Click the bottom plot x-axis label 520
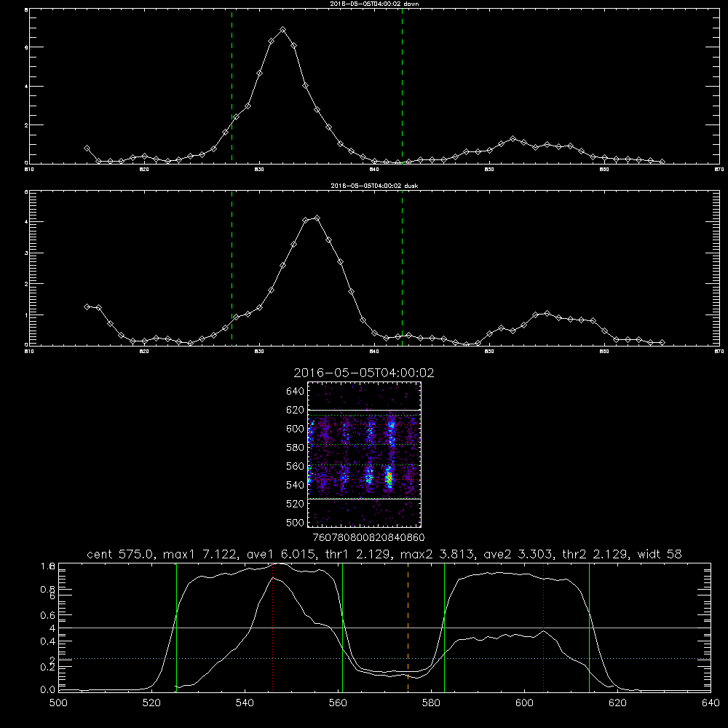Viewport: 728px width, 728px height. 151,703
